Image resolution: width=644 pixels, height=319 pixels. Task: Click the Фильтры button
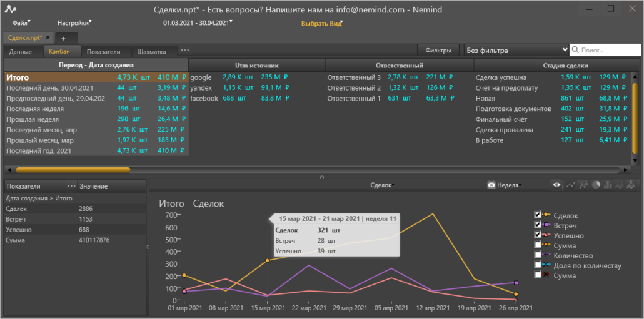coord(438,50)
